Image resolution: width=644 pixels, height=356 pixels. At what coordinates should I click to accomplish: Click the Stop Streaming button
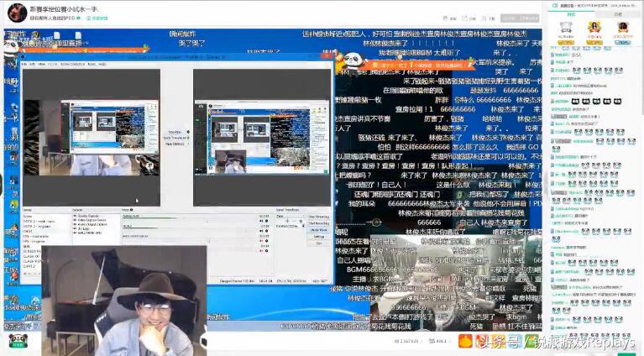tap(319, 217)
